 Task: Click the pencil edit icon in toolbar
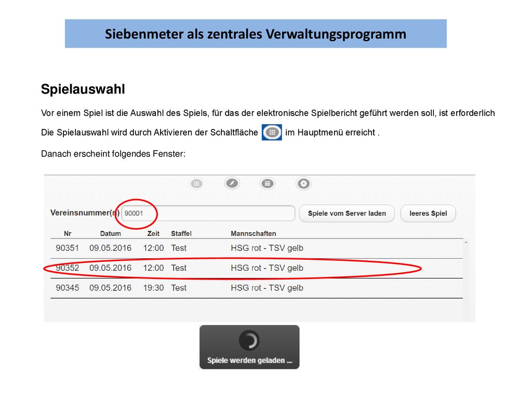pos(232,183)
